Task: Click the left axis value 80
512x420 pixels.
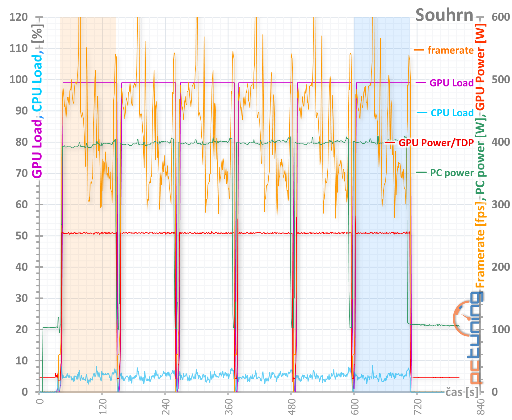Action: [22, 142]
